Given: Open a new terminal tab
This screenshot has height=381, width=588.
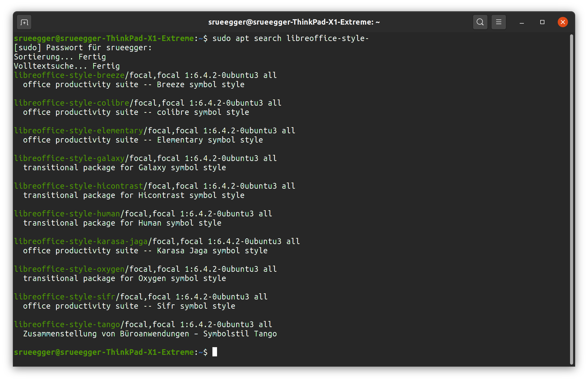Looking at the screenshot, I should click(24, 22).
